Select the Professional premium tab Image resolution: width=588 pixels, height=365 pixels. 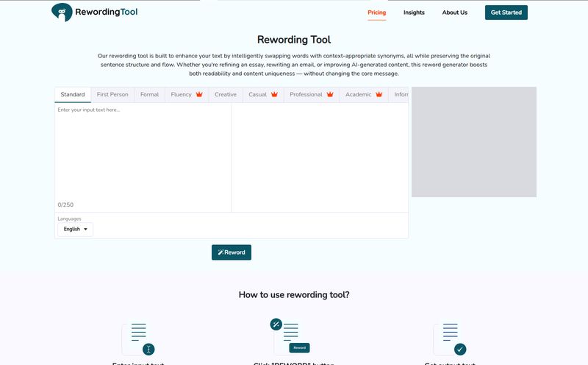point(311,95)
